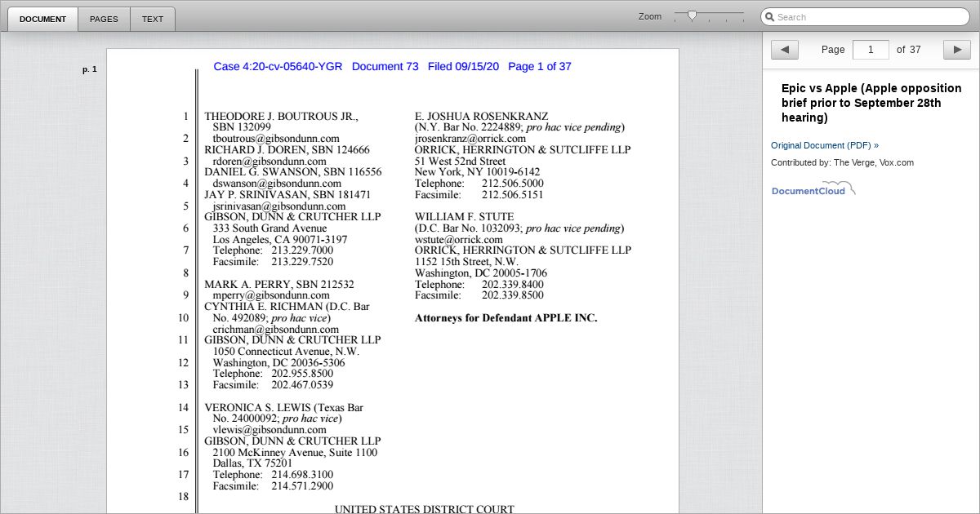The height and width of the screenshot is (514, 980).
Task: Click telephone number '213.229.7000'
Action: (x=302, y=250)
